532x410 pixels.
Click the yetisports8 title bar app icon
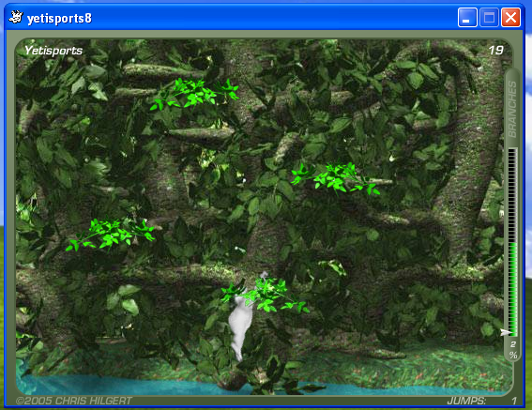(x=16, y=17)
